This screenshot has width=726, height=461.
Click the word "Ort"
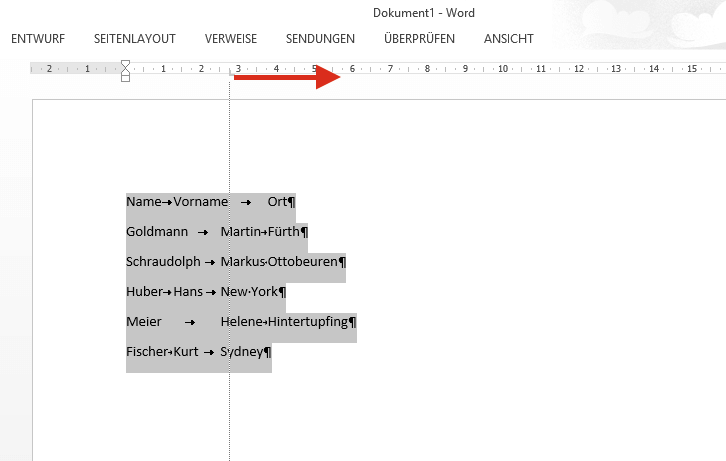(x=277, y=202)
